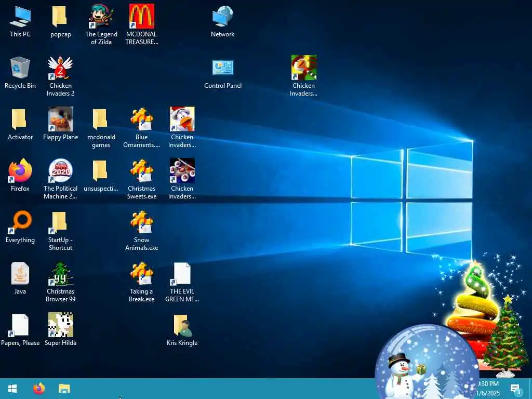Click the Windows Start button

[x=12, y=389]
